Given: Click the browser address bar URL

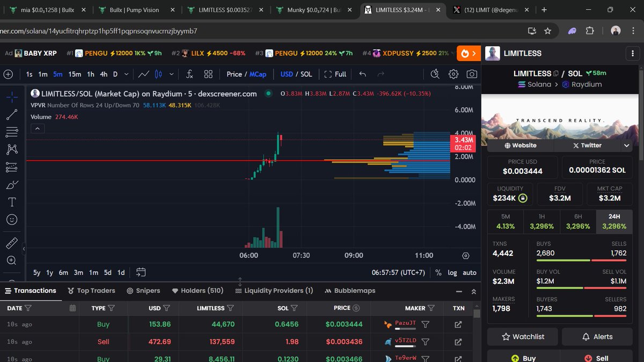Looking at the screenshot, I should (99, 31).
